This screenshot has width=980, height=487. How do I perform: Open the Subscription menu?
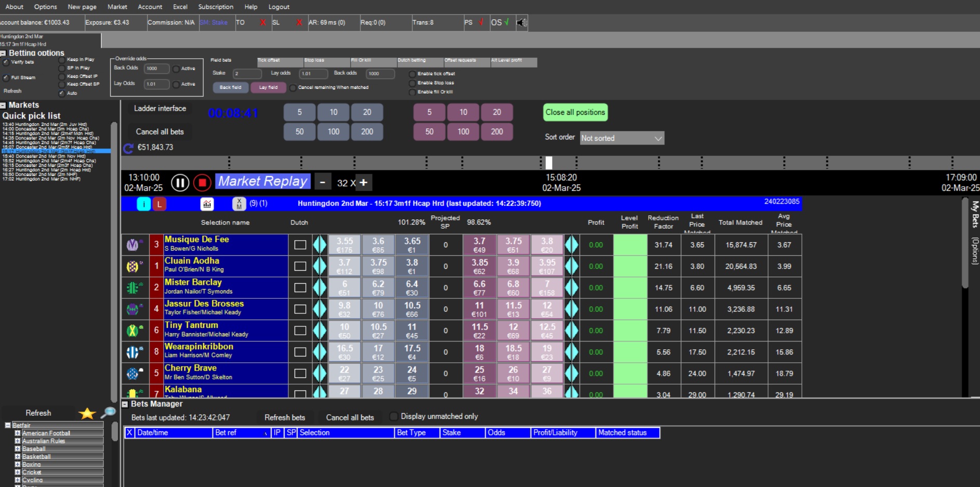pyautogui.click(x=216, y=7)
